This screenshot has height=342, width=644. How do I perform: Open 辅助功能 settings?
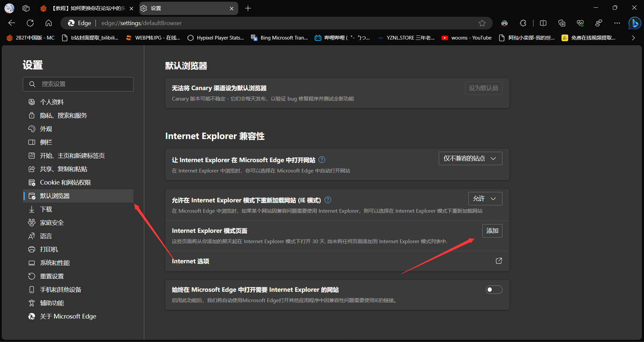[78, 303]
